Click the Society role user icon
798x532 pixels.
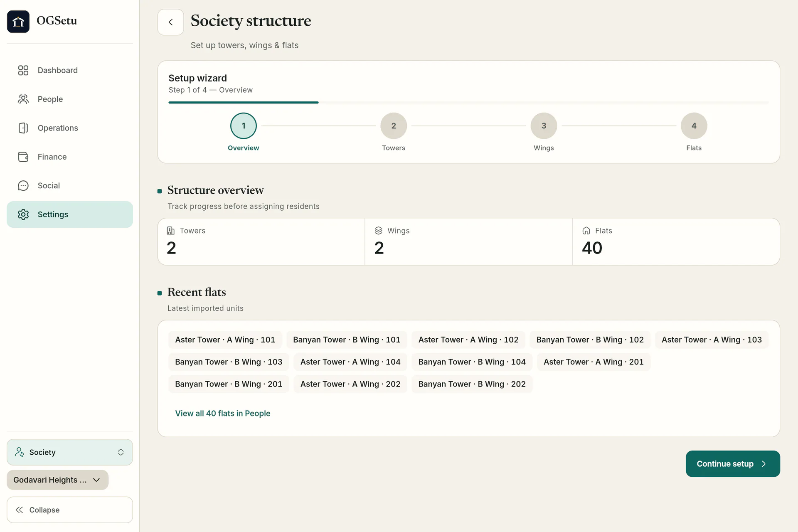(20, 452)
